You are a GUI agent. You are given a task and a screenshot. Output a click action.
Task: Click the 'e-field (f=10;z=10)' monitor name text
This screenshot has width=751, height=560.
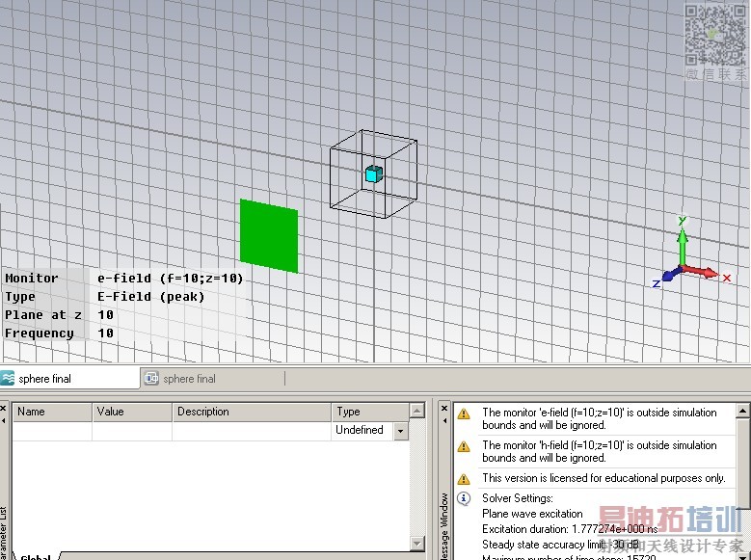tap(171, 279)
